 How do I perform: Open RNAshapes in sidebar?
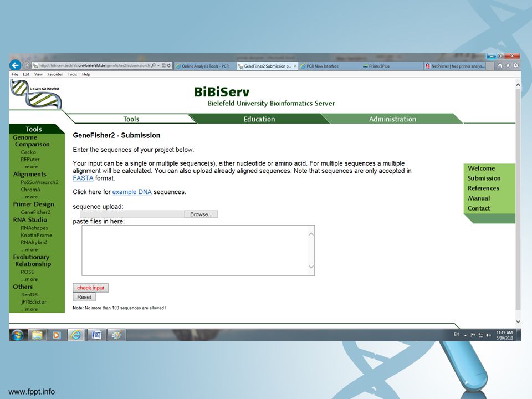34,228
